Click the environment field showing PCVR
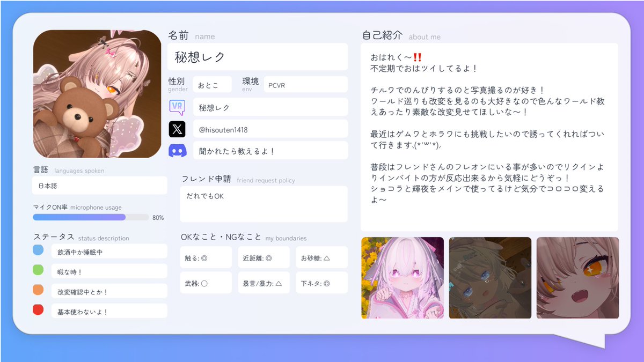Image resolution: width=644 pixels, height=362 pixels. point(305,85)
